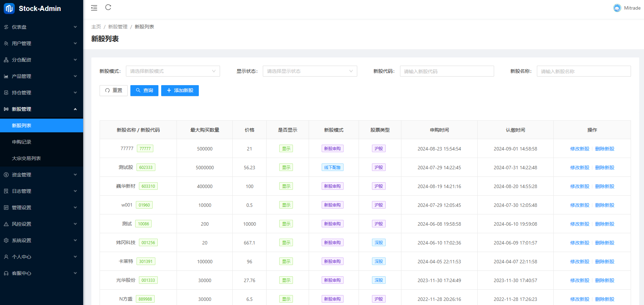
Task: Click the Mitrade user avatar icon
Action: 617,8
